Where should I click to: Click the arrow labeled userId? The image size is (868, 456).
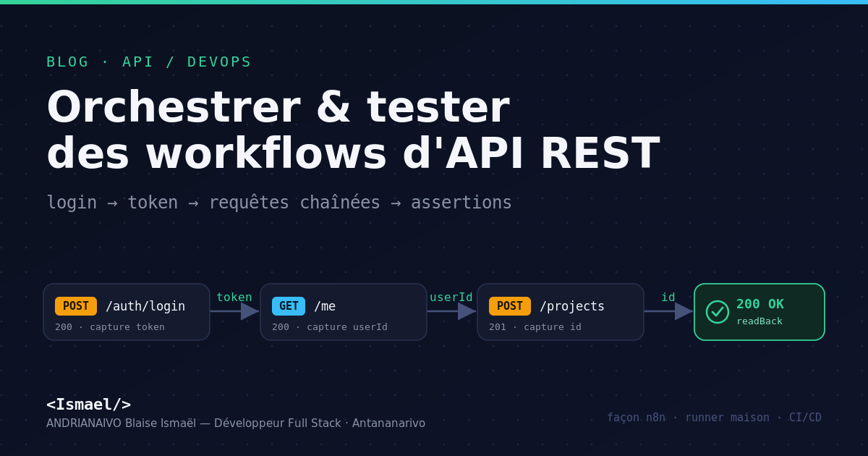(451, 311)
